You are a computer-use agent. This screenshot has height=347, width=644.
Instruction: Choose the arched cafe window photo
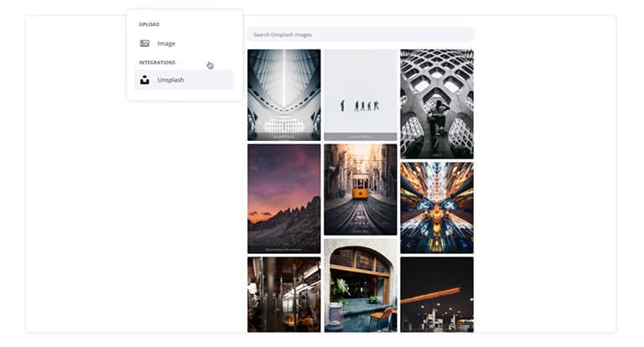click(x=361, y=285)
